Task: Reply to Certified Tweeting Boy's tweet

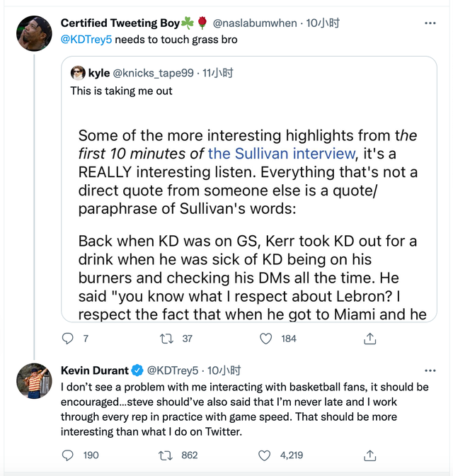Action: [68, 339]
